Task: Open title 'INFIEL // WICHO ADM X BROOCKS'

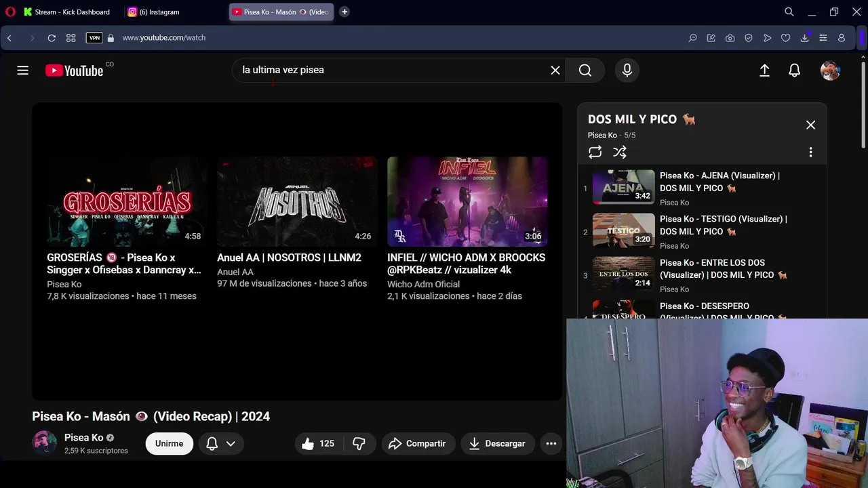Action: [x=466, y=264]
